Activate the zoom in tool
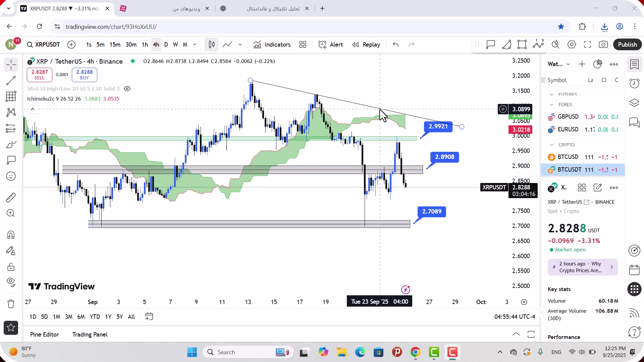 (x=11, y=213)
